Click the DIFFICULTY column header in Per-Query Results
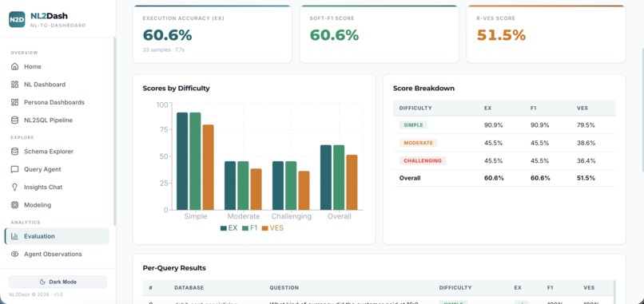644x304 pixels. [x=455, y=288]
